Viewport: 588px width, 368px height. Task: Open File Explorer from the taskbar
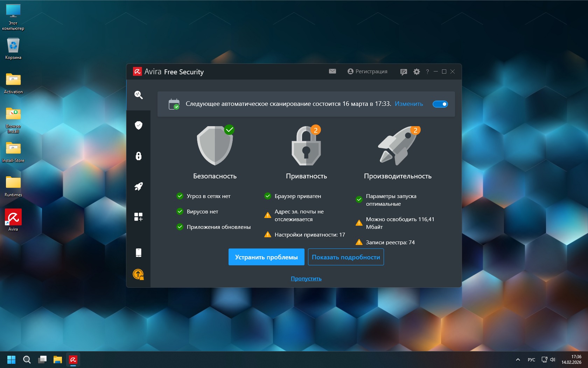[58, 360]
